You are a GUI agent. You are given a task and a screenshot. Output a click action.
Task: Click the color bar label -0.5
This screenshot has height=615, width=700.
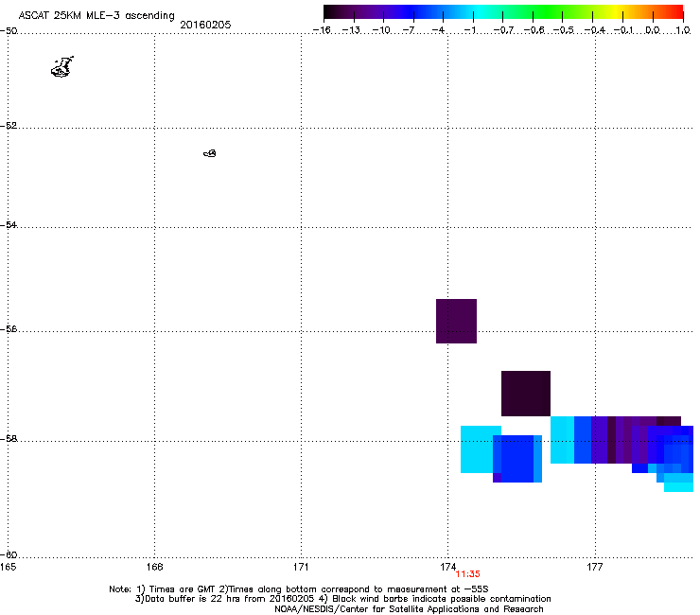[x=564, y=30]
